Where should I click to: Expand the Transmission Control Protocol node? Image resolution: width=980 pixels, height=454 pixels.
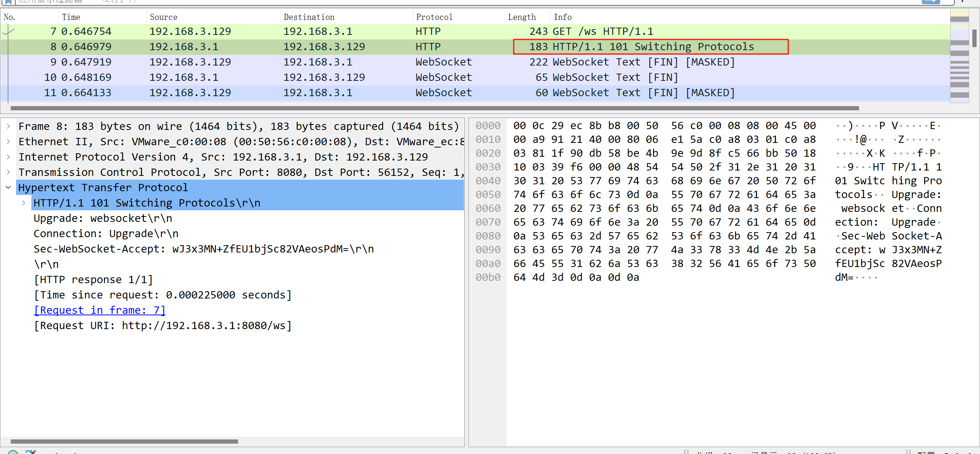8,172
